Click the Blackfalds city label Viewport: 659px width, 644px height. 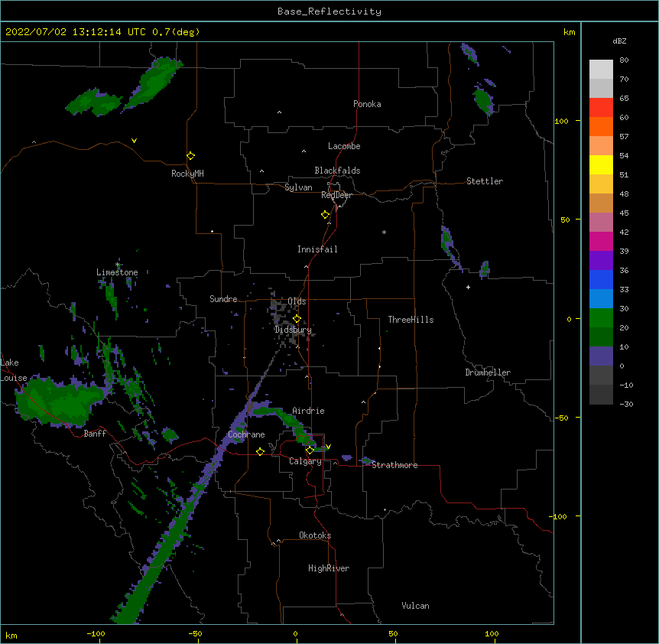click(x=337, y=171)
